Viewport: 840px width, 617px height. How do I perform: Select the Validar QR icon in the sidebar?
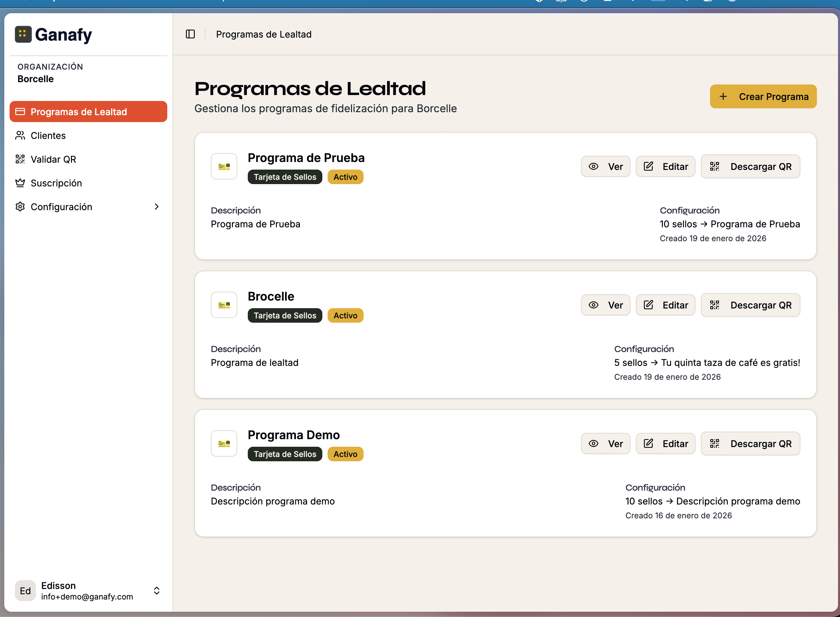pos(20,159)
